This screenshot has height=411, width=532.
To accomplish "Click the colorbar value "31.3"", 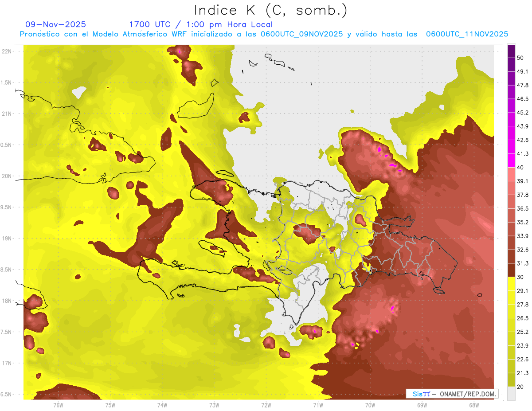I will pyautogui.click(x=523, y=263).
